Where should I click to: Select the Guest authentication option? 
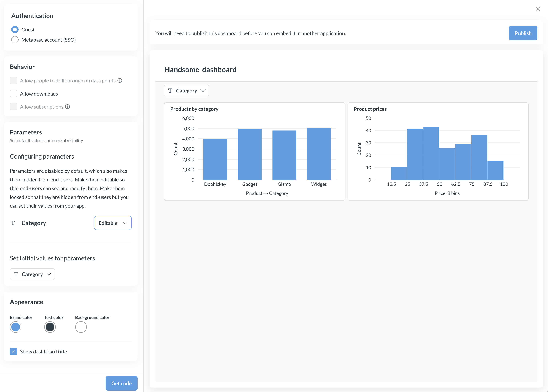[x=15, y=29]
